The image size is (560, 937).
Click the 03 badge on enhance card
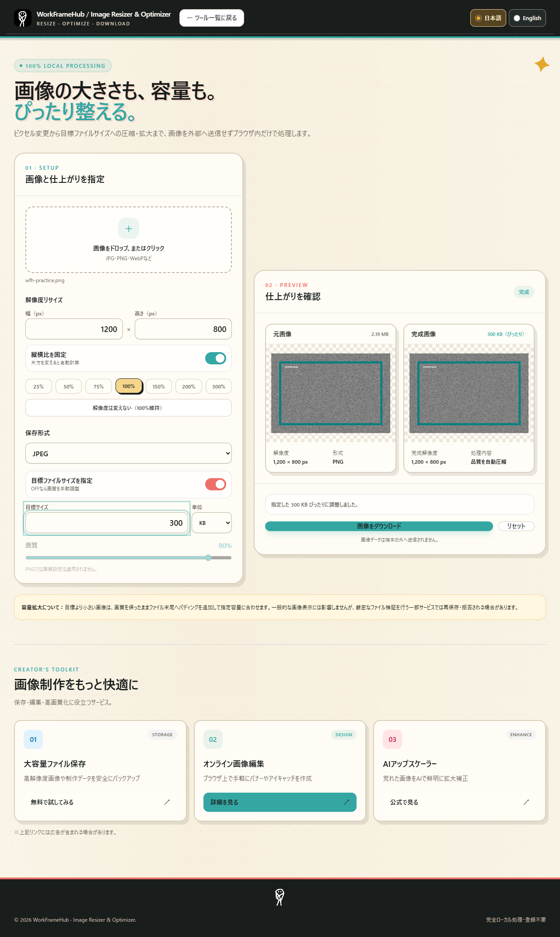[x=392, y=739]
